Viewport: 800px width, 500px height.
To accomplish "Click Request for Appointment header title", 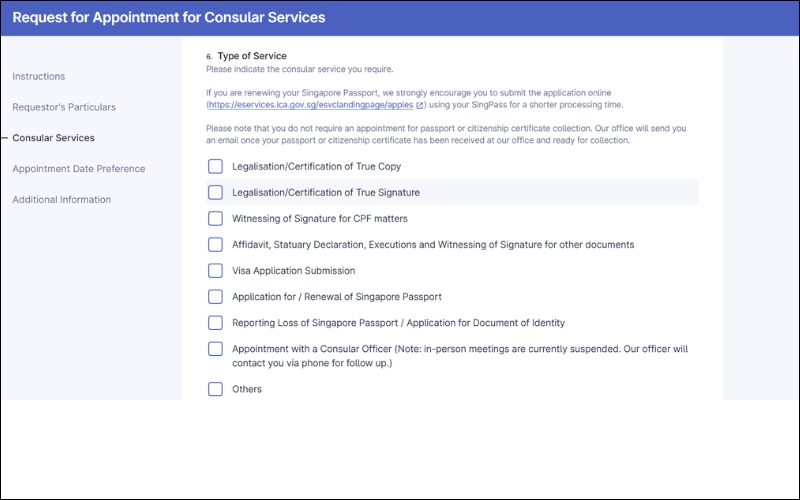I will point(168,18).
